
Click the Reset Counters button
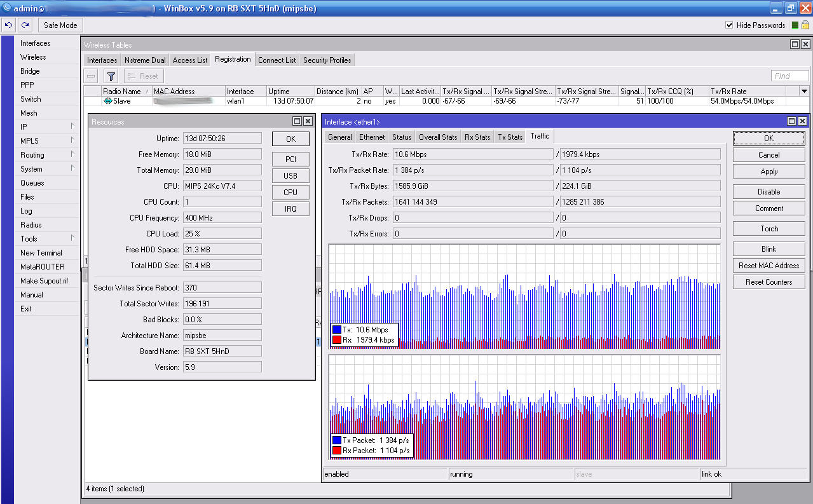click(769, 282)
